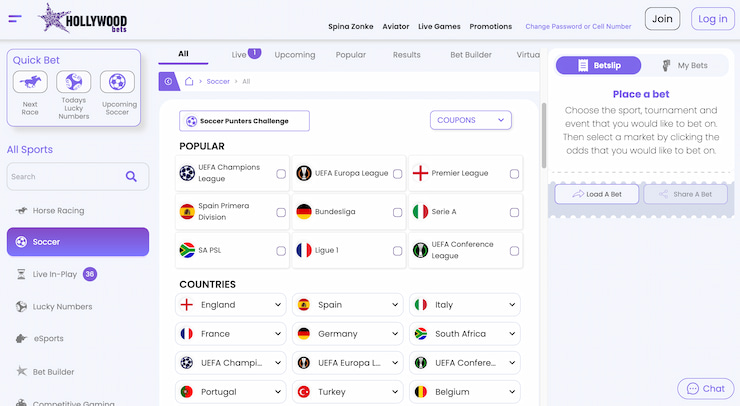The image size is (740, 406).
Task: Tick the UEFA Conference League checkbox
Action: pyautogui.click(x=514, y=251)
